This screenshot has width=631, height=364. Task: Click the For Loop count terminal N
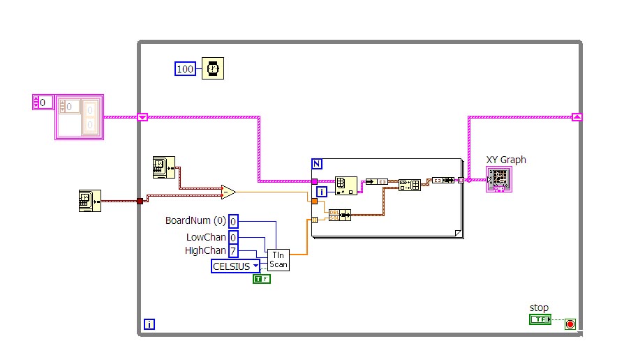(317, 164)
